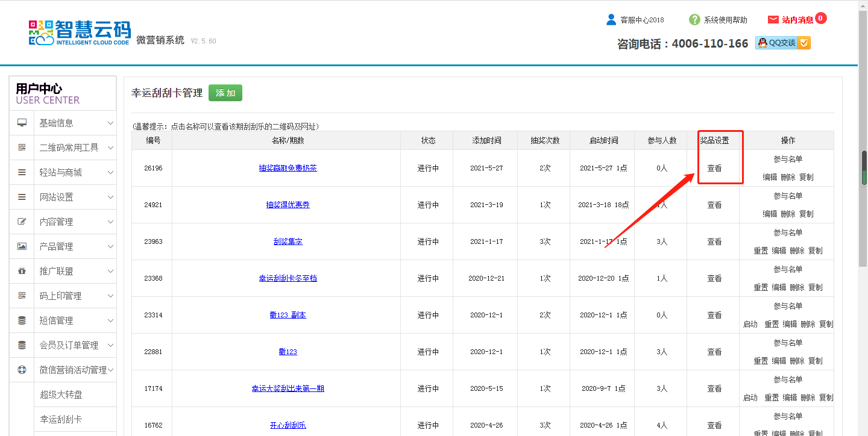Open the 超级大转盘 submenu item

[61, 394]
